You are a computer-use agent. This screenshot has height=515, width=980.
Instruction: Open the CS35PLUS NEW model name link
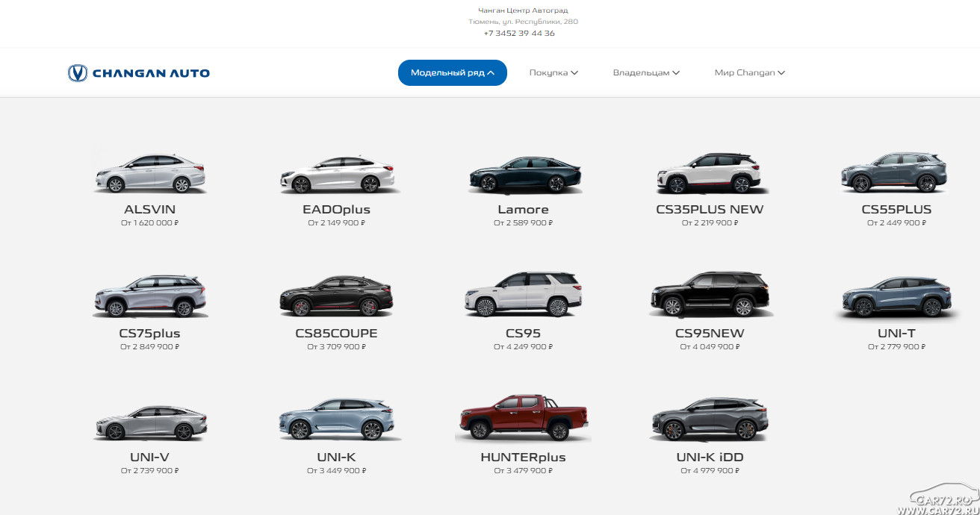pyautogui.click(x=710, y=210)
